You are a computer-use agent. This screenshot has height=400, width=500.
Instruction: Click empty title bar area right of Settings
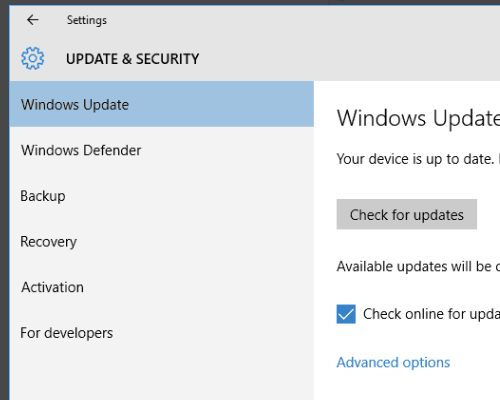point(300,20)
